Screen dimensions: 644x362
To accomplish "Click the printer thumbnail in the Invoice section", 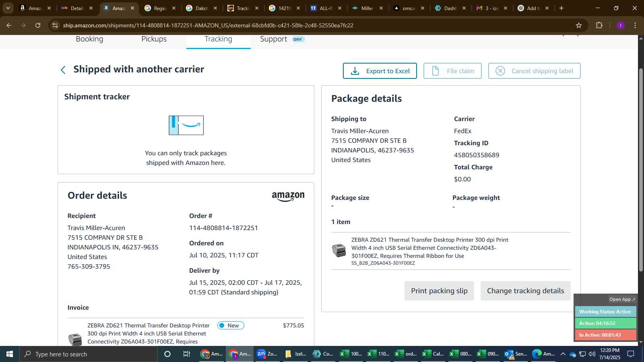I will tap(75, 339).
